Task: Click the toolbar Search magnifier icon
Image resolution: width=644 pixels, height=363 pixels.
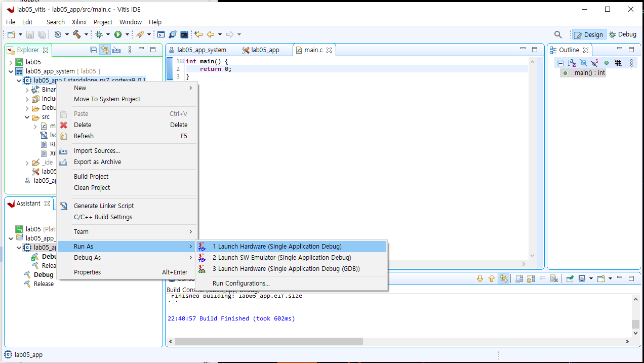Action: point(558,34)
